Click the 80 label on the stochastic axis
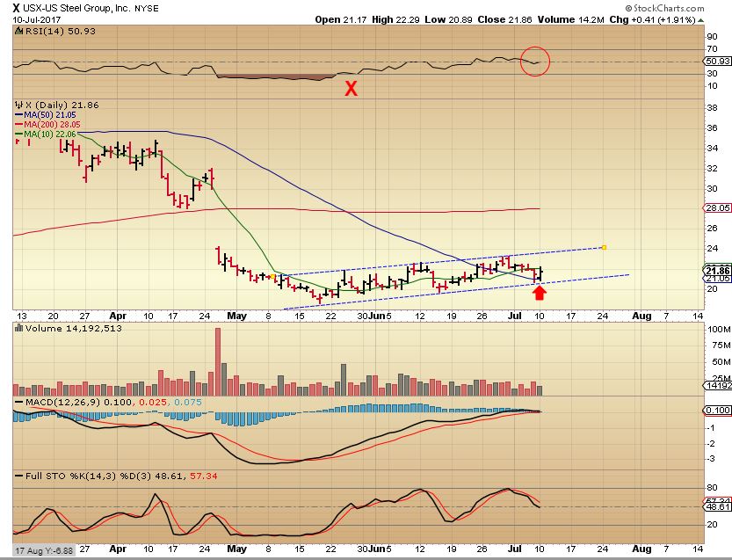The height and width of the screenshot is (560, 732). pyautogui.click(x=712, y=488)
